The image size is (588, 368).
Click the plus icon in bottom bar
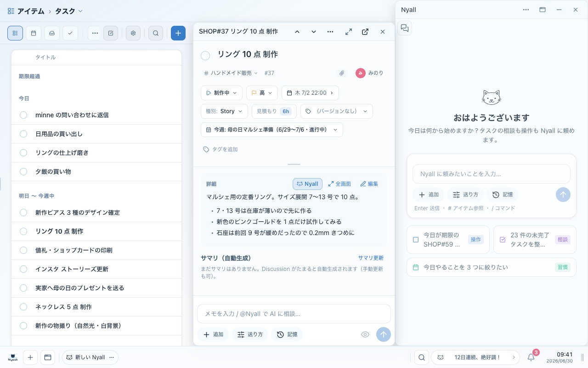[x=30, y=357]
